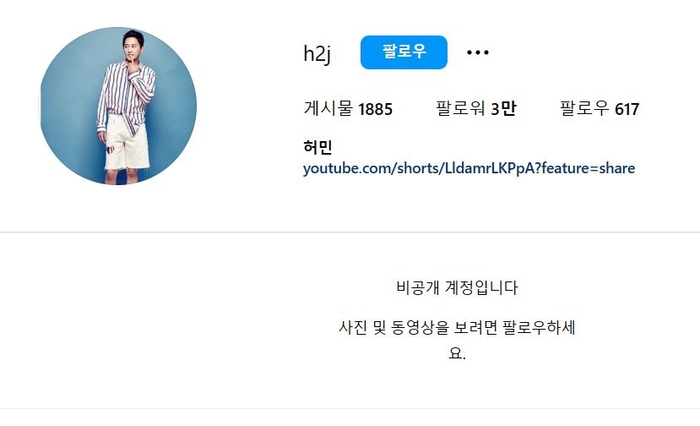The height and width of the screenshot is (426, 700).
Task: Open the 게시물 posts count label
Action: 348,109
